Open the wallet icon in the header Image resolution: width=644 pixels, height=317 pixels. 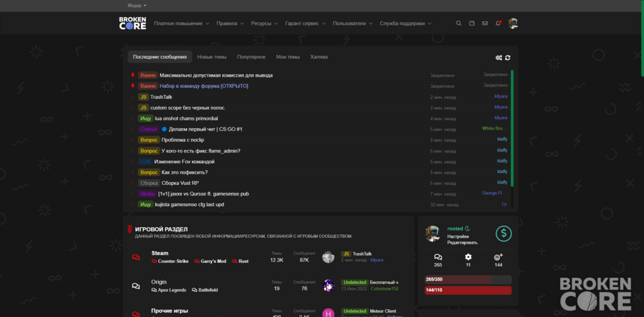click(x=472, y=23)
